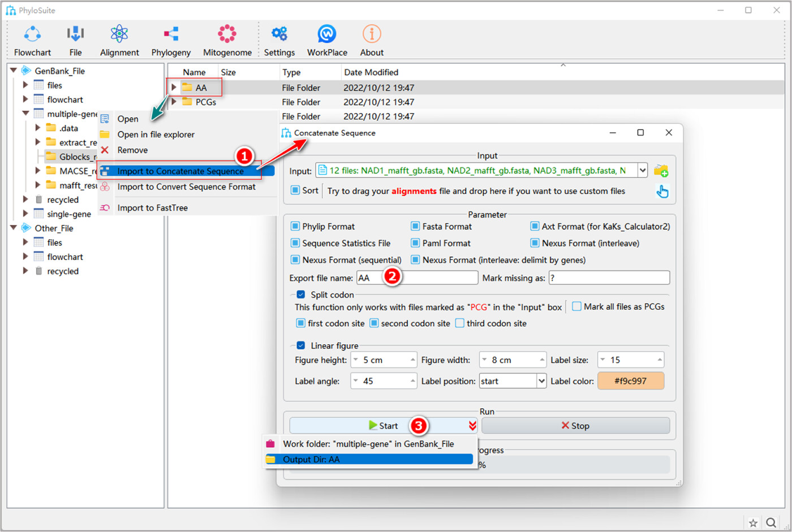Image resolution: width=792 pixels, height=532 pixels.
Task: Click the Mark missing as field
Action: click(x=609, y=278)
